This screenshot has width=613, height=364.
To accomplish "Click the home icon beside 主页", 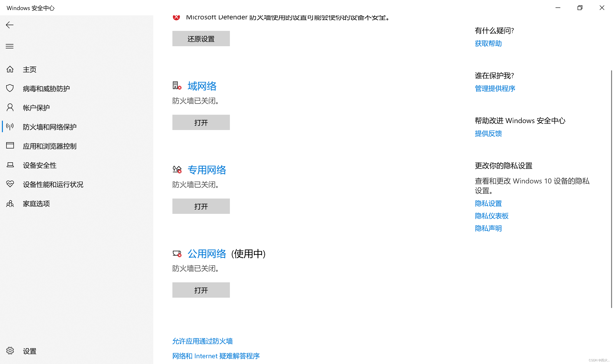I will point(10,69).
